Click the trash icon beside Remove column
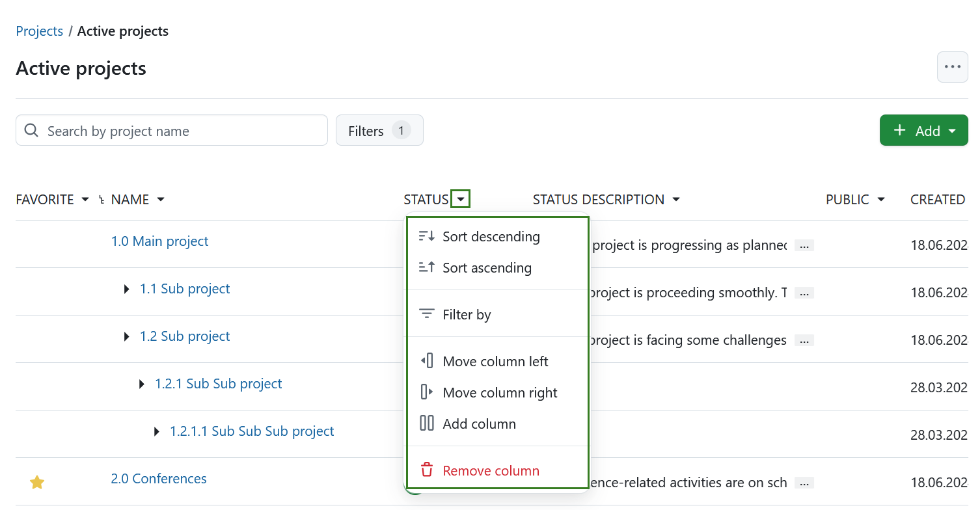 pos(427,469)
